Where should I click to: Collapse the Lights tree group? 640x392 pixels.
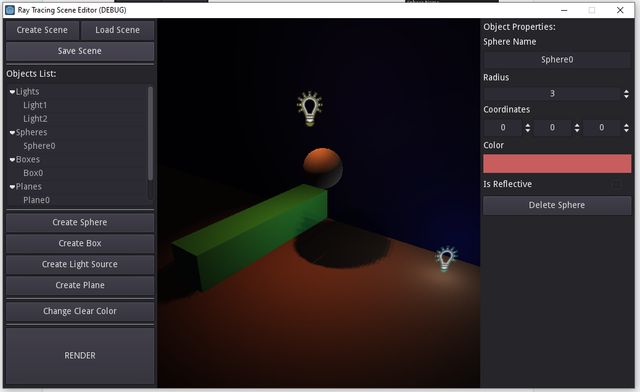[x=12, y=92]
